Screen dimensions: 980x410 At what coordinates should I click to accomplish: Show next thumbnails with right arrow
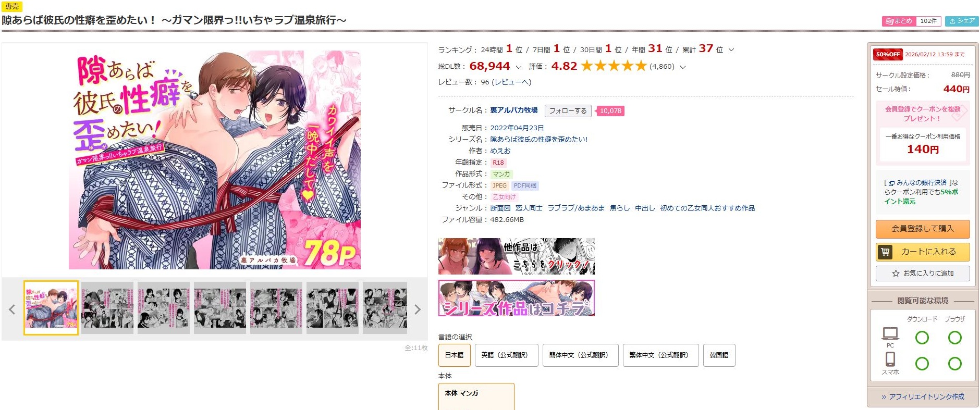pos(417,309)
